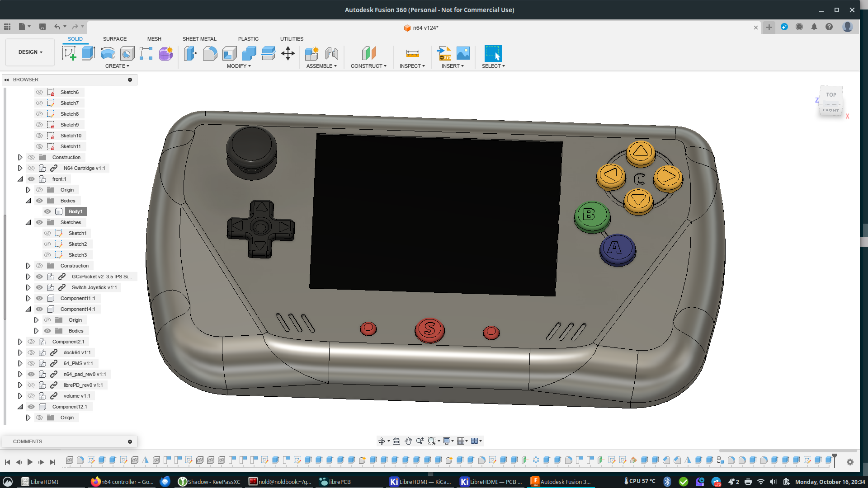The height and width of the screenshot is (488, 868).
Task: Switch to the UTILITIES tab
Action: coord(292,39)
